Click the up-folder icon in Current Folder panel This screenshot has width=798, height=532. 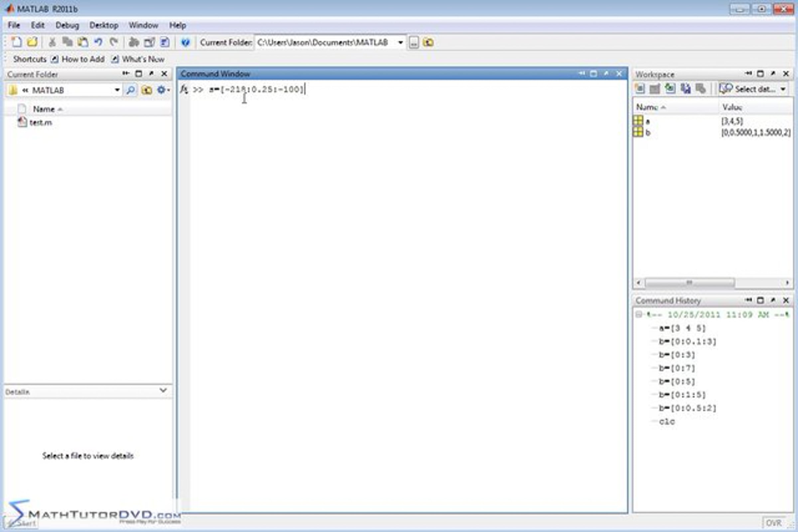click(147, 90)
